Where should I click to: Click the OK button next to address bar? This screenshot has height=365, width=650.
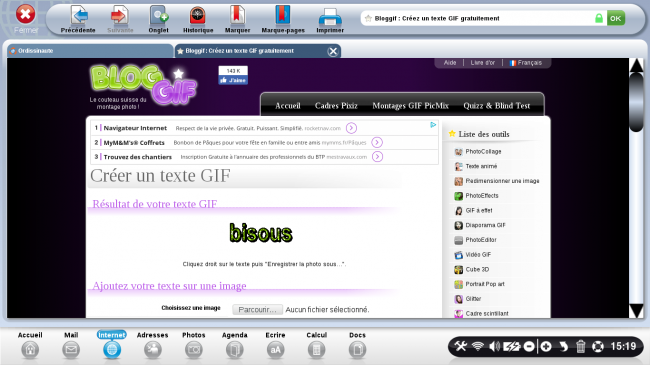pyautogui.click(x=616, y=18)
